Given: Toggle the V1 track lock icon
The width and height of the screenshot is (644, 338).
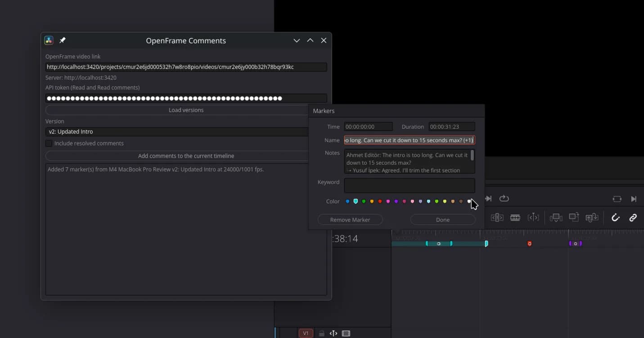Looking at the screenshot, I should (x=321, y=334).
